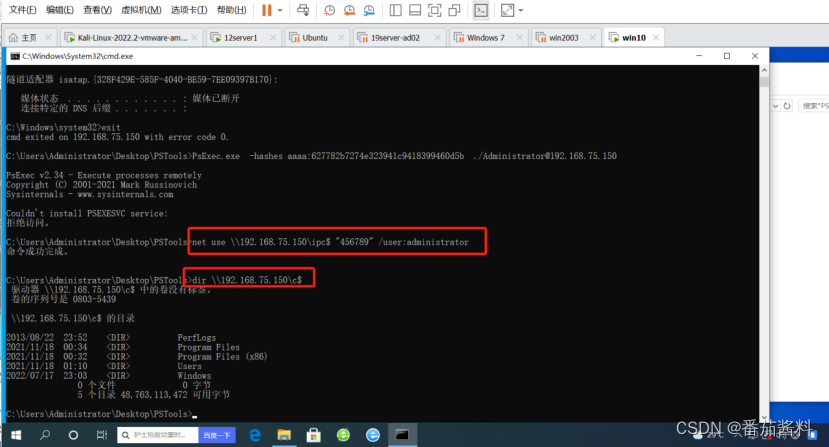The image size is (829, 447).
Task: Click the console view icon
Action: coord(481,10)
